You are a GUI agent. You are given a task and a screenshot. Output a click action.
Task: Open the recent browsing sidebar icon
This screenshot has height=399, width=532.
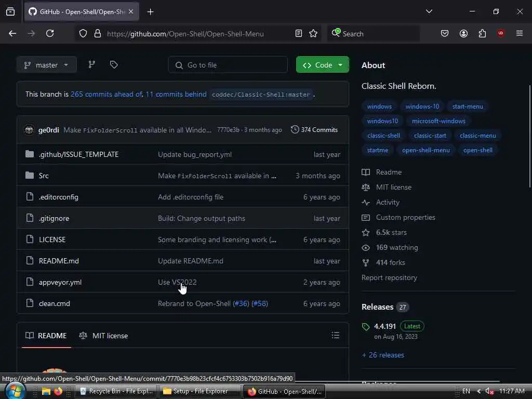(10, 11)
